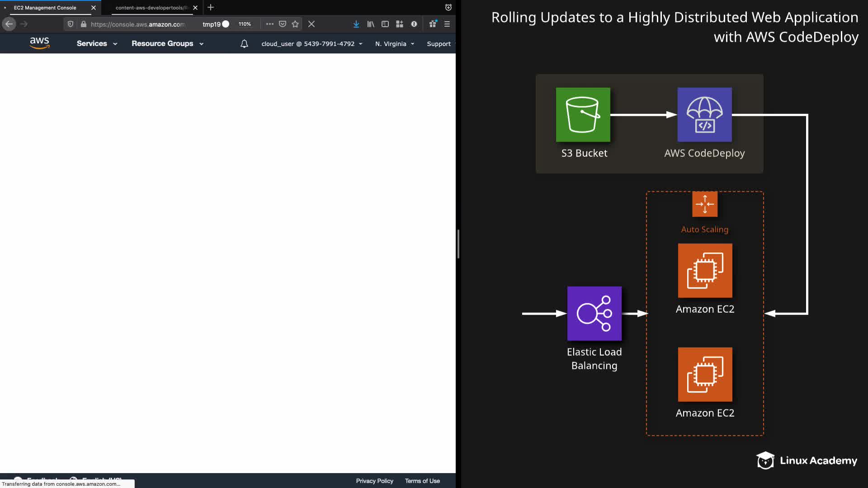Click tracking protection shield icon
868x488 pixels.
(x=71, y=24)
